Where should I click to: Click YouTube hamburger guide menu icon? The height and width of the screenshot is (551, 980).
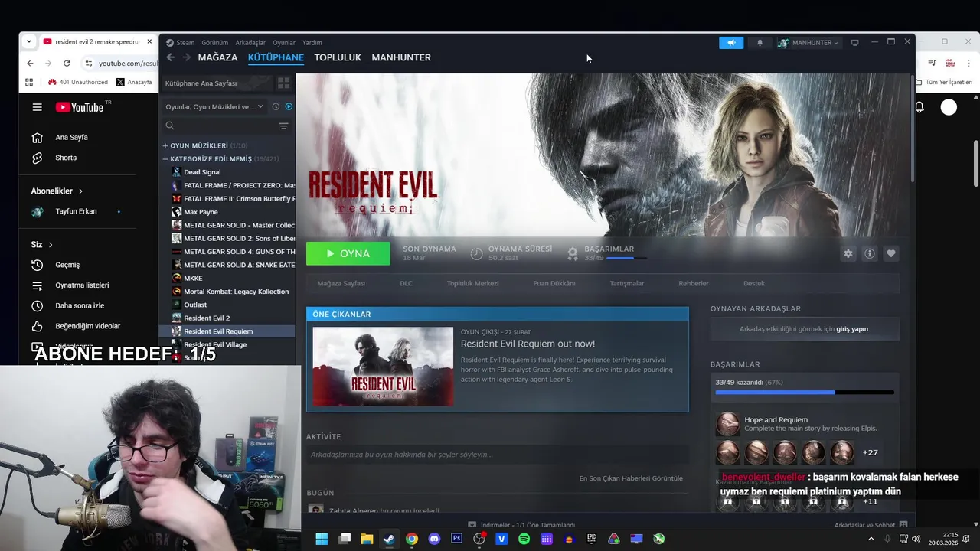coord(37,107)
